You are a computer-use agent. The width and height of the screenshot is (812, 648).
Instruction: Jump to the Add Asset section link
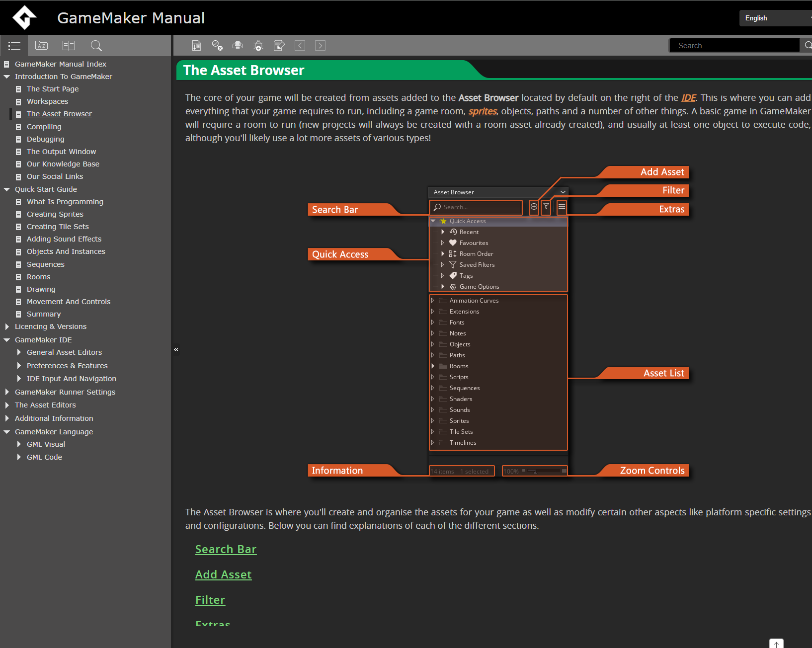point(223,574)
